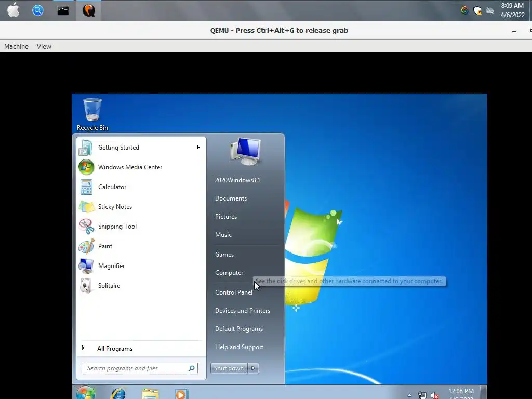The width and height of the screenshot is (532, 399).
Task: Open the View menu
Action: point(44,46)
